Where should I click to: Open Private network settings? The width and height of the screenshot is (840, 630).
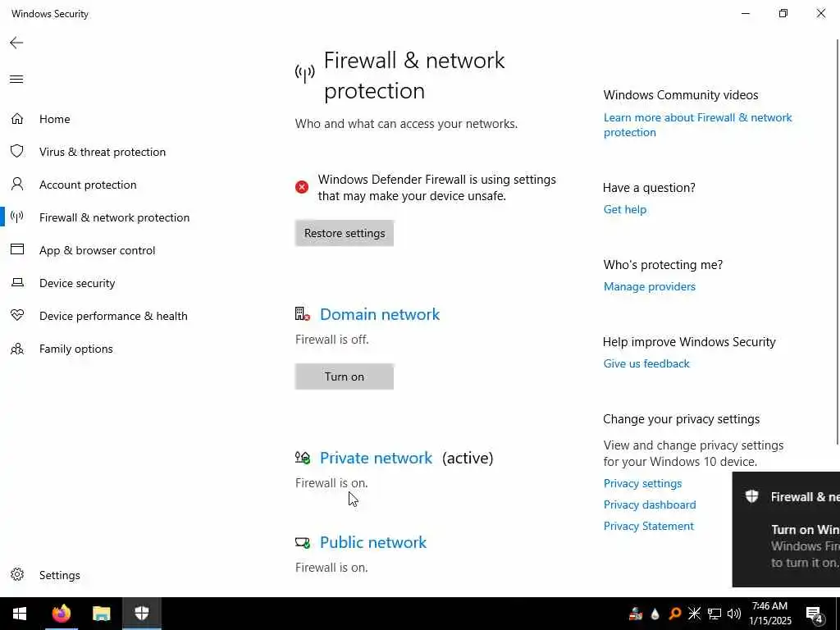click(x=376, y=458)
